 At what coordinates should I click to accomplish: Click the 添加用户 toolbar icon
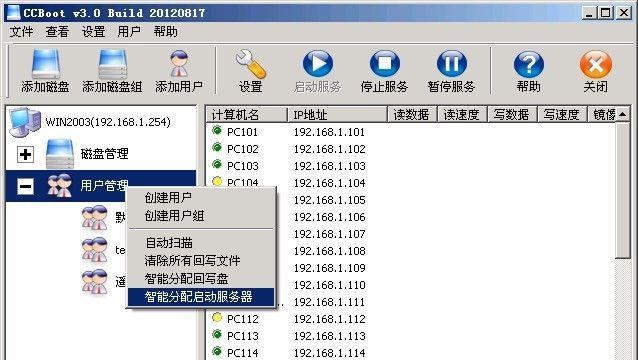(179, 64)
